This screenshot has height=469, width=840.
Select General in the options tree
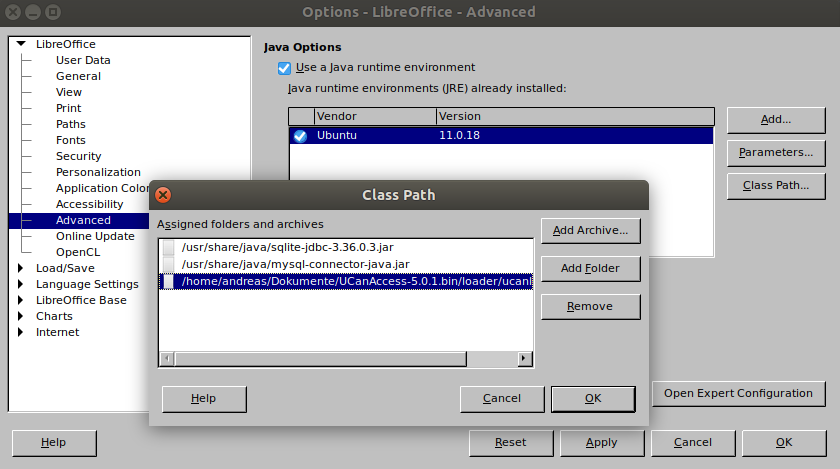point(78,76)
